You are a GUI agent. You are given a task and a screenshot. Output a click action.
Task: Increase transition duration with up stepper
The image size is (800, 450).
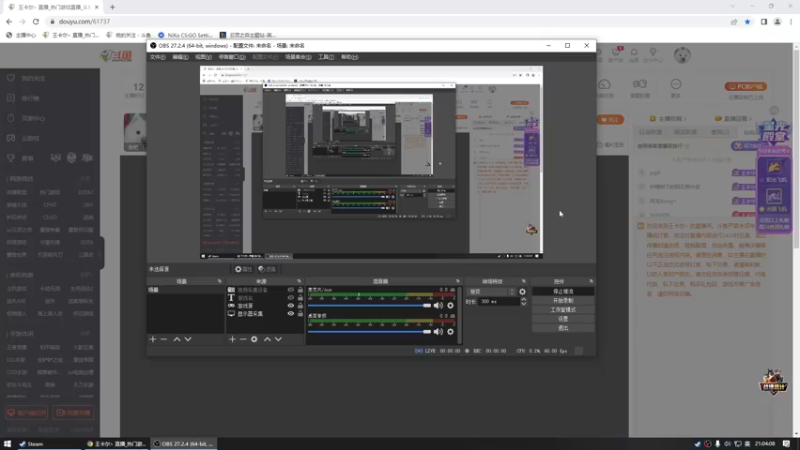click(523, 299)
